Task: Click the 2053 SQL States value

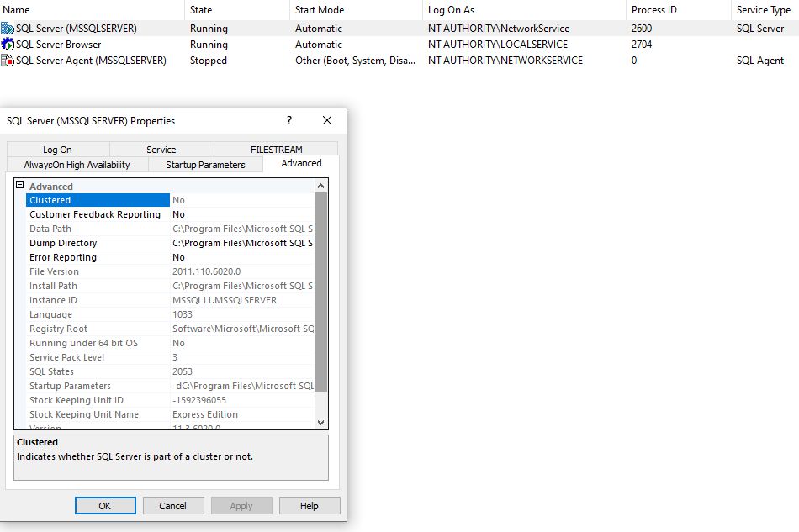Action: tap(183, 371)
